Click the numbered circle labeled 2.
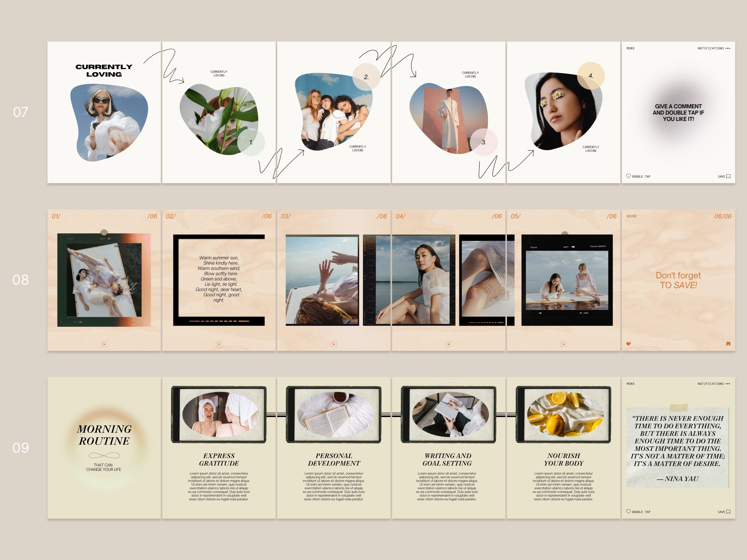 [366, 77]
